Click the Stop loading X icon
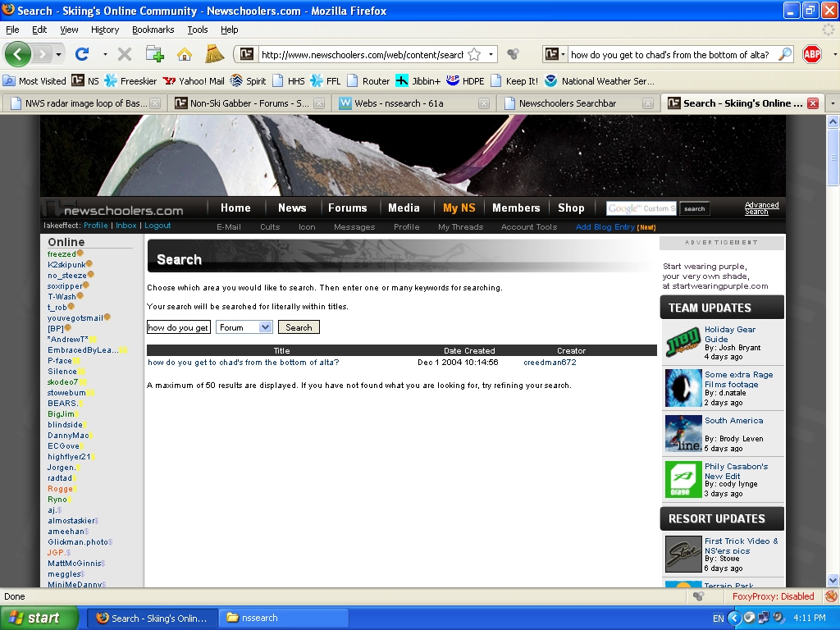This screenshot has height=630, width=840. (124, 53)
